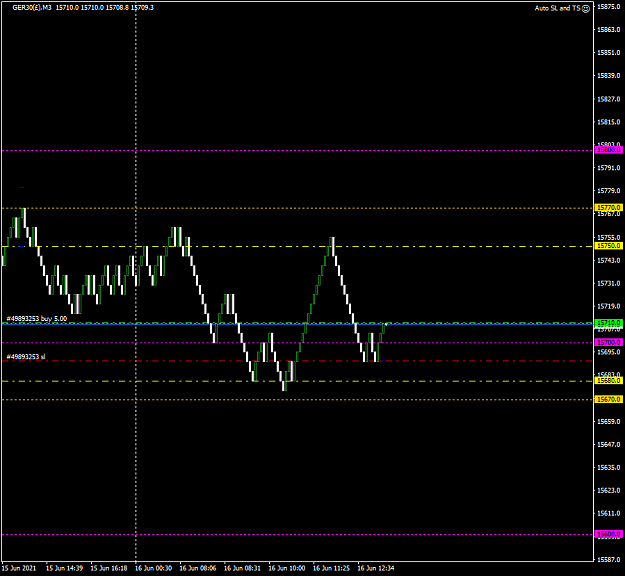Click the 15695.0 price scale label

pyautogui.click(x=609, y=352)
